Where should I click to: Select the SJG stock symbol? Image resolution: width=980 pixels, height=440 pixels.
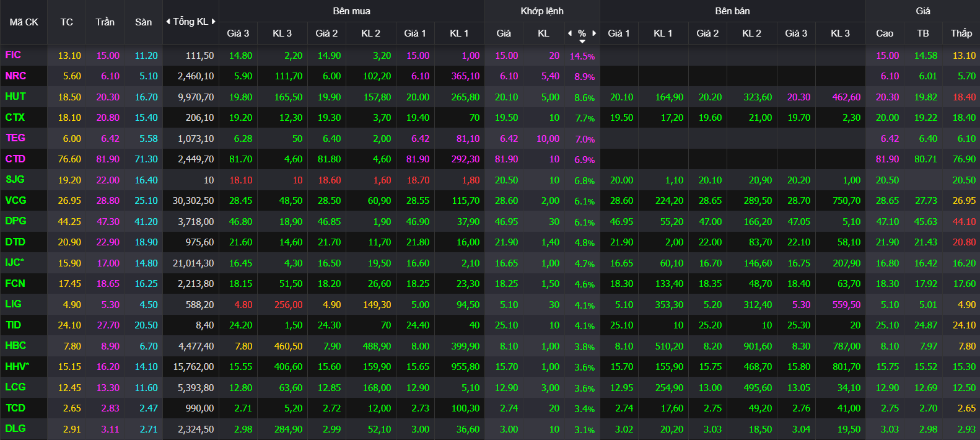[15, 180]
